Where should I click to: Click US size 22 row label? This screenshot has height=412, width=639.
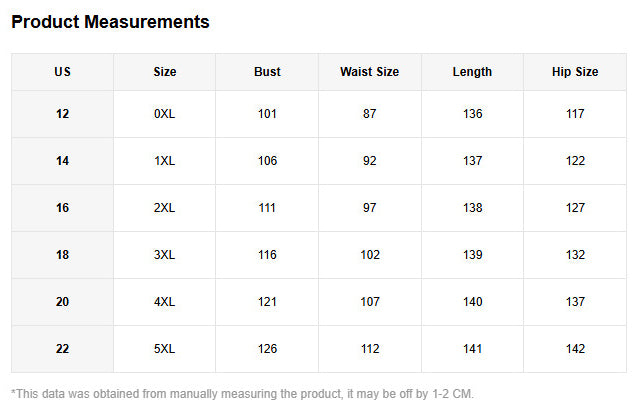pyautogui.click(x=63, y=349)
